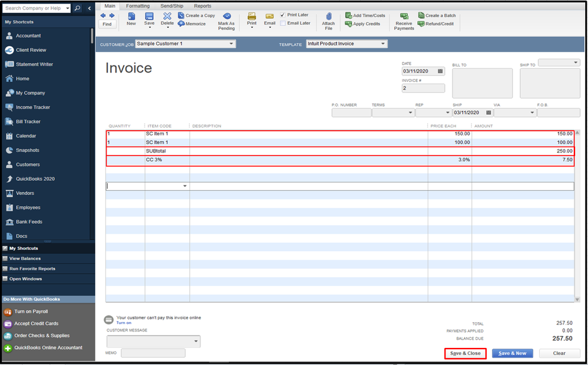Open the Ship To dropdown
The height and width of the screenshot is (365, 588).
tap(576, 62)
